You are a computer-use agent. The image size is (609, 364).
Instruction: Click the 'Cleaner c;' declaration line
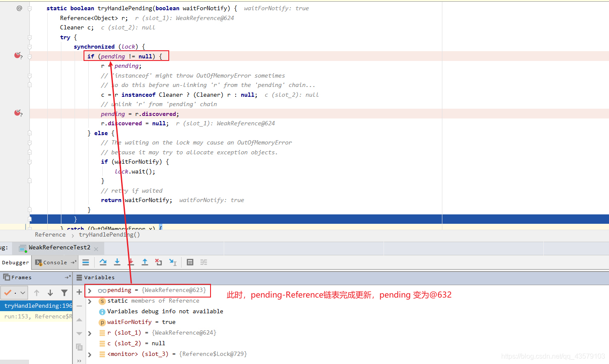pos(77,27)
